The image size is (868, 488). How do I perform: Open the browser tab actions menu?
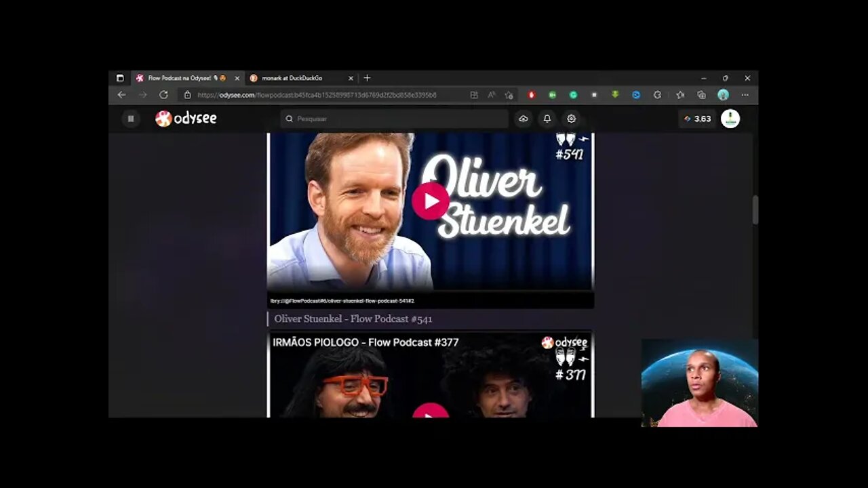120,78
